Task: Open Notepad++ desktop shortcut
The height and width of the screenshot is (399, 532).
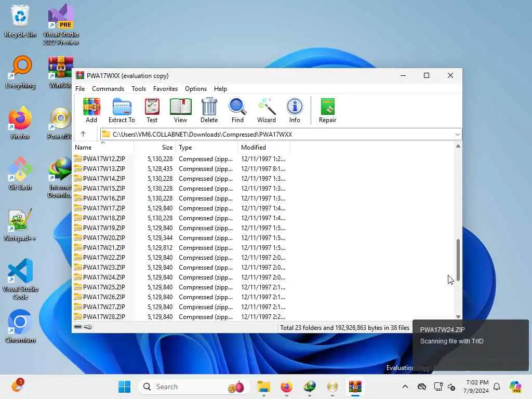Action: (20, 225)
